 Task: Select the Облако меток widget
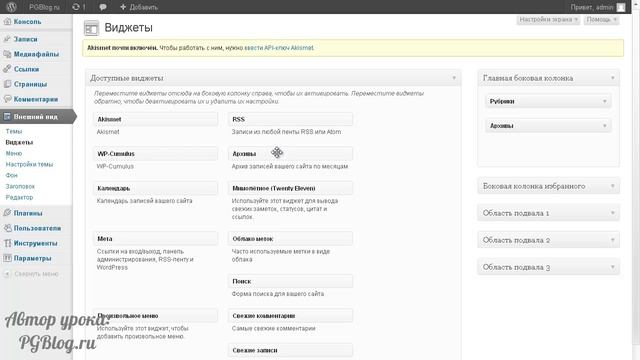click(x=290, y=239)
